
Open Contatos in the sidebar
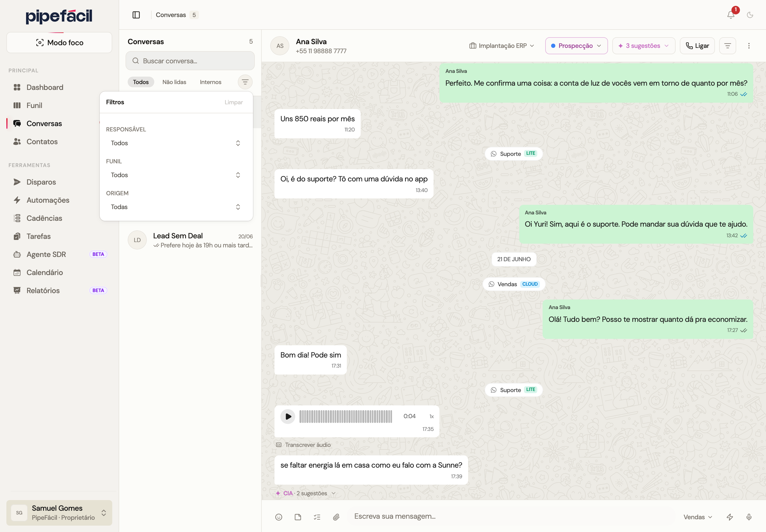(x=59, y=142)
